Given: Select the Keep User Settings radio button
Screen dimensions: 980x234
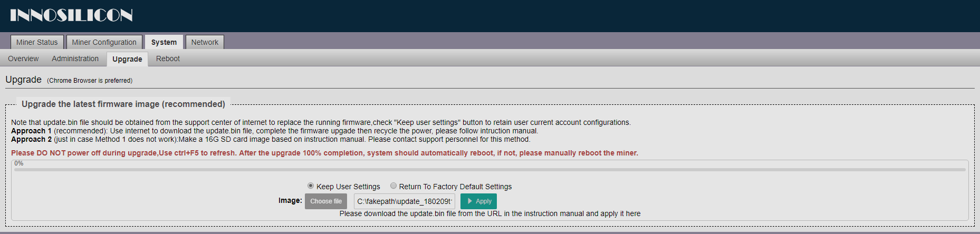Looking at the screenshot, I should tap(311, 186).
